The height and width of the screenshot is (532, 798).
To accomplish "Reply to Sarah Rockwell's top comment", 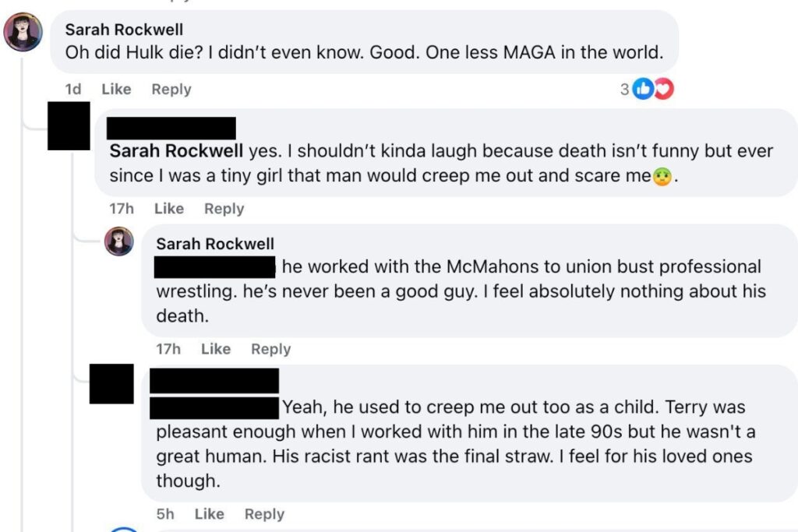I will (x=171, y=90).
